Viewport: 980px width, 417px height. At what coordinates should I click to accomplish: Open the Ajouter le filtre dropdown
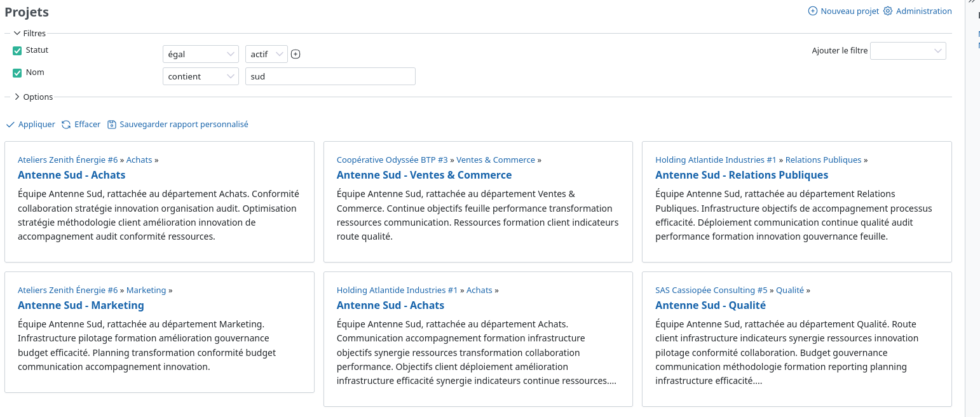coord(908,51)
